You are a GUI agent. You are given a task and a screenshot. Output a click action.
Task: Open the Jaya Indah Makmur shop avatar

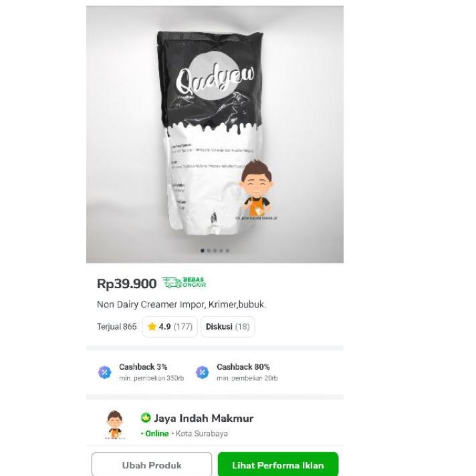(x=115, y=425)
